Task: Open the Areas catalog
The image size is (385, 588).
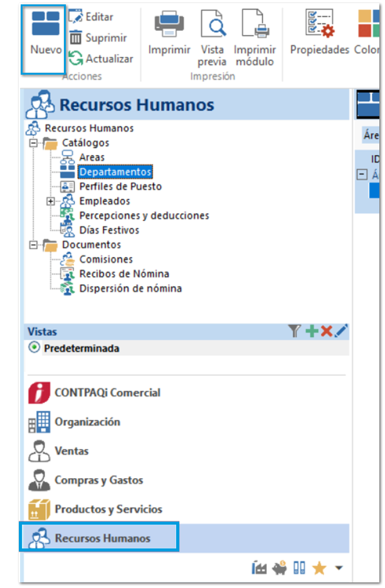Action: point(92,158)
